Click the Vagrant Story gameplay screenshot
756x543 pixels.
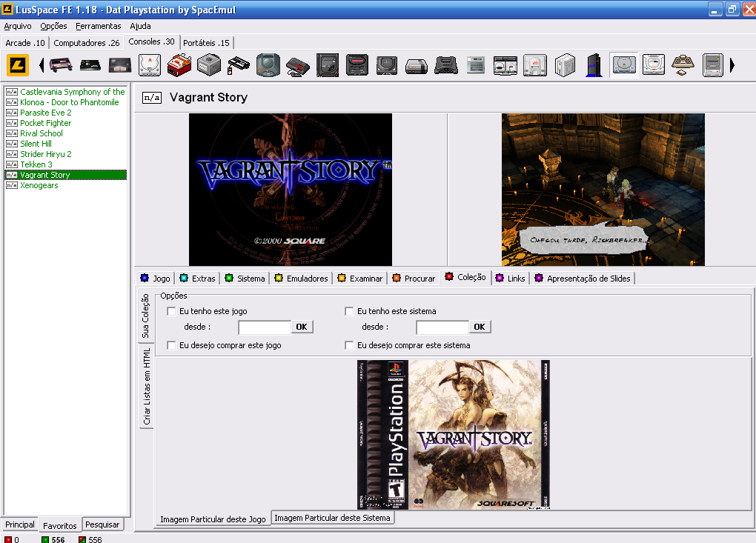tap(603, 190)
